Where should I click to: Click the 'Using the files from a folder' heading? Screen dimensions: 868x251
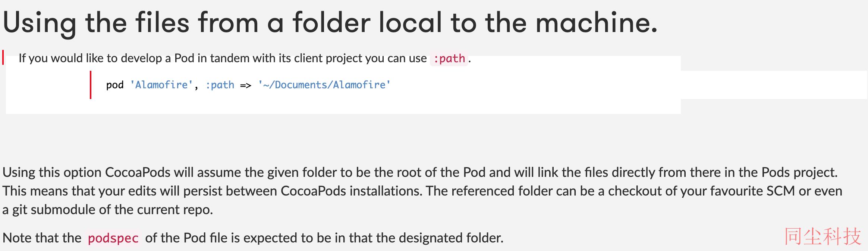click(330, 23)
